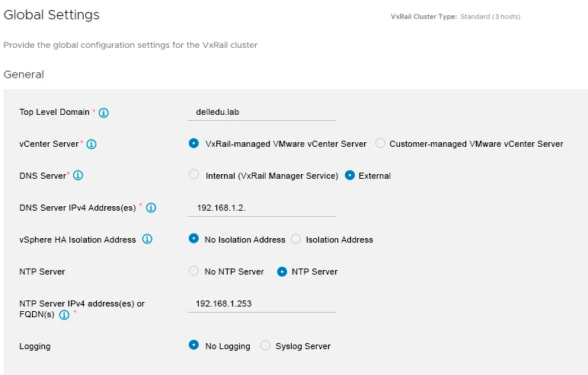Select VxRail-managed VMware vCenter Server option
This screenshot has width=588, height=375.
pyautogui.click(x=193, y=143)
